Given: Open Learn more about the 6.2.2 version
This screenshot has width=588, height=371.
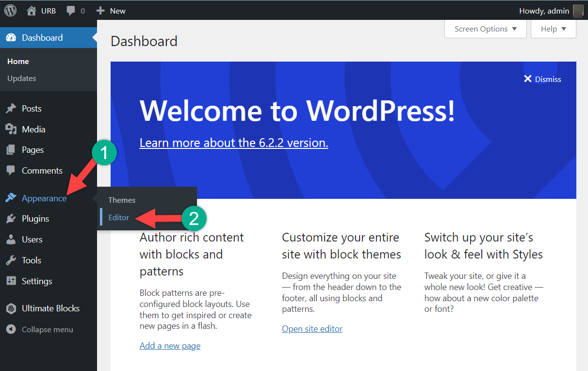Looking at the screenshot, I should coord(234,143).
